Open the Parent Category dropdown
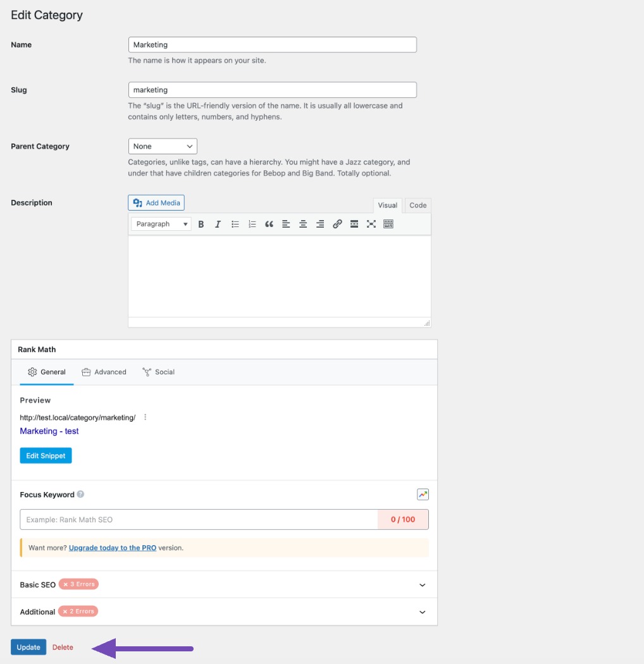Screen dimensions: 644x664 pos(163,146)
